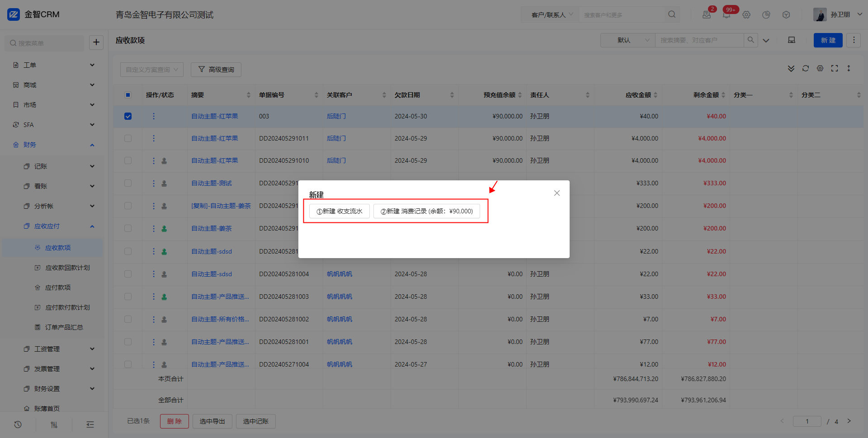Check the DD202405291010 row checkbox
The image size is (868, 438).
pyautogui.click(x=128, y=160)
